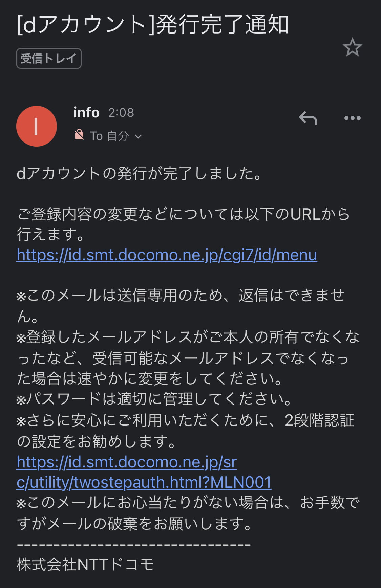Expand recipient details chevron next to 自分
381x588 pixels.
click(x=138, y=136)
